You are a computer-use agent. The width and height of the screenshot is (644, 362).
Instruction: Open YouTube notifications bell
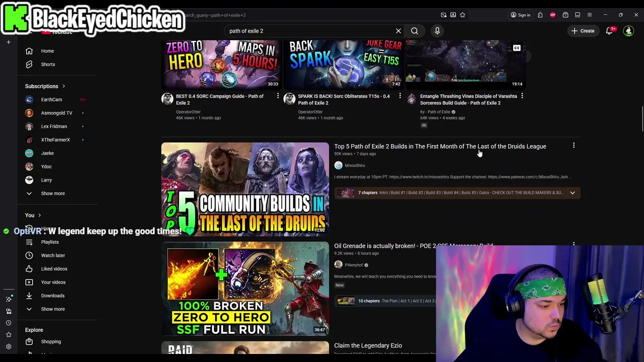coord(609,31)
